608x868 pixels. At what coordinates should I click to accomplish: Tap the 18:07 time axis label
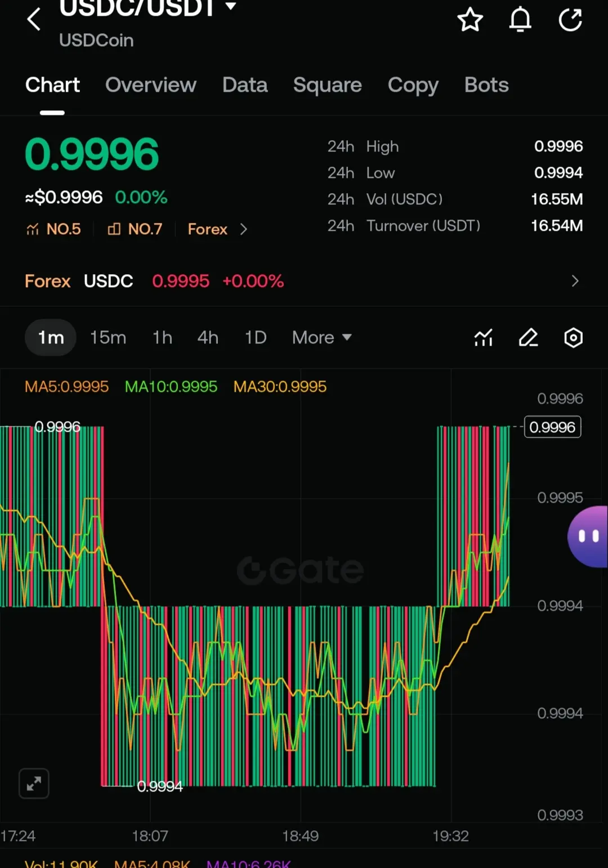click(150, 836)
